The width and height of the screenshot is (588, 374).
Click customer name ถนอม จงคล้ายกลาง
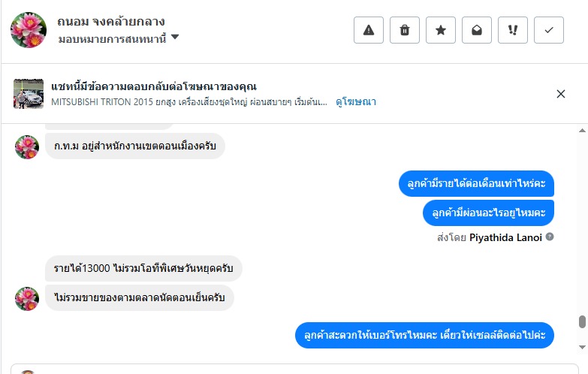coord(110,22)
